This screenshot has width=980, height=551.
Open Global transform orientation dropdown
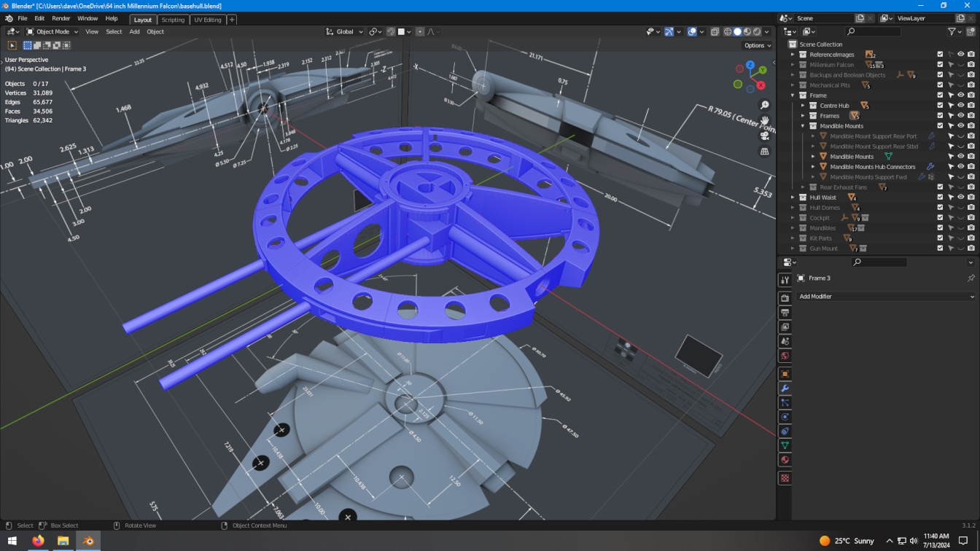click(x=345, y=31)
